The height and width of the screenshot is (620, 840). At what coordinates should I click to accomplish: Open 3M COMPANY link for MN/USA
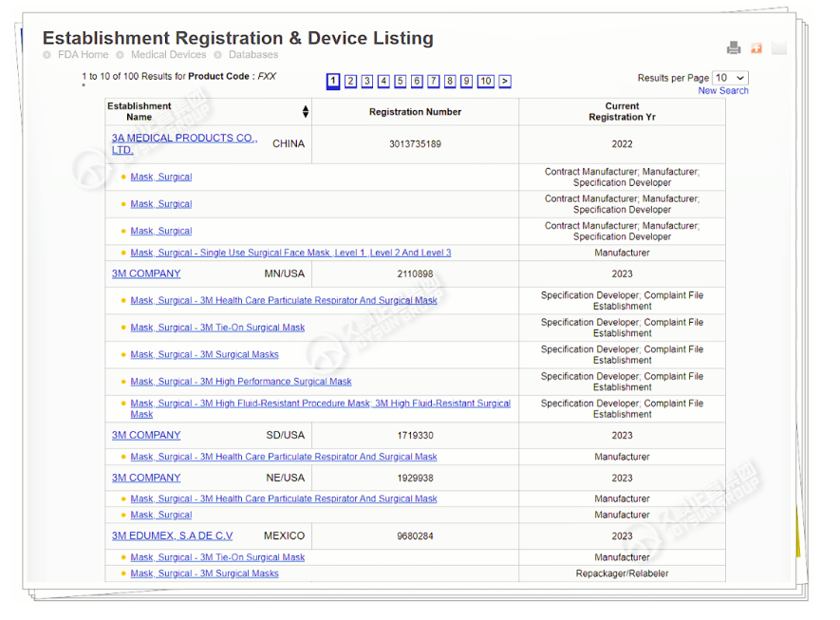146,273
